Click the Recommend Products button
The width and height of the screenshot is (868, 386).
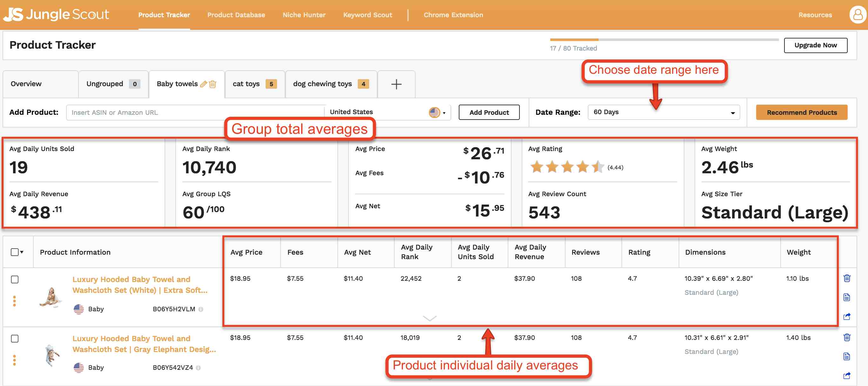[x=802, y=112]
